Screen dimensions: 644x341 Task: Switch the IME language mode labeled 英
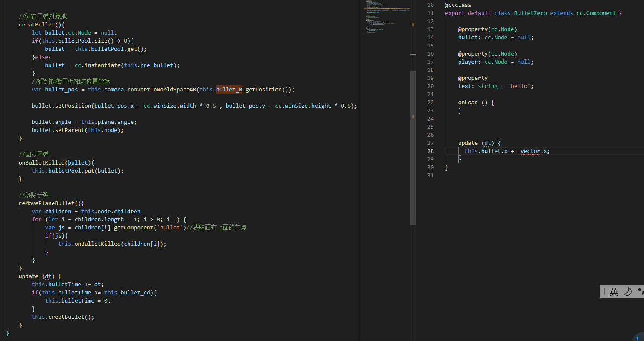614,291
